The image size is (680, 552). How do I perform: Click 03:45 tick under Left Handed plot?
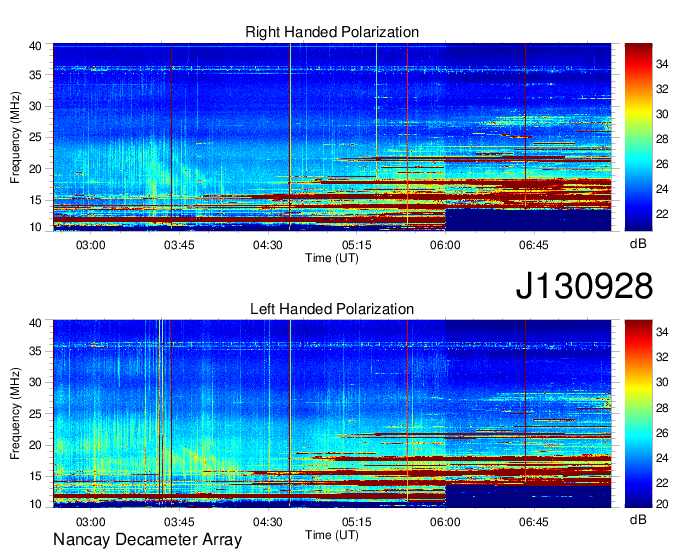[179, 522]
